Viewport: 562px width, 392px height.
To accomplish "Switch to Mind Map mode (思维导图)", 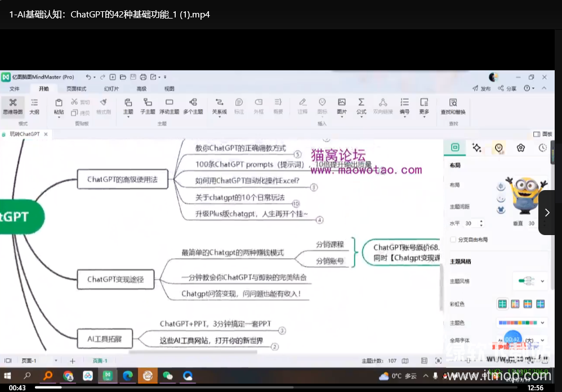I will pos(12,106).
